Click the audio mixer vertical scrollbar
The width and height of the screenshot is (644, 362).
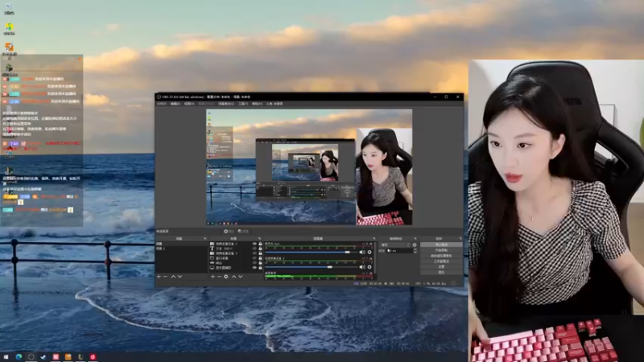pos(375,257)
